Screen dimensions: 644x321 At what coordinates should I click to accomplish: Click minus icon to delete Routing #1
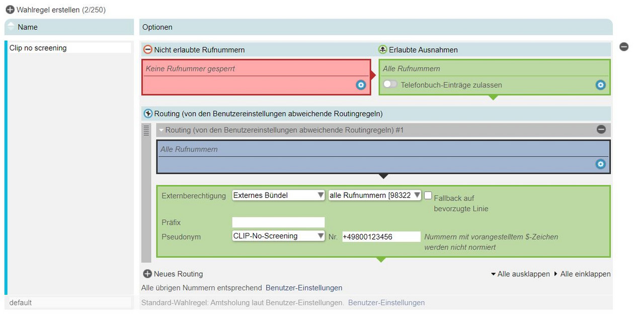(x=601, y=129)
